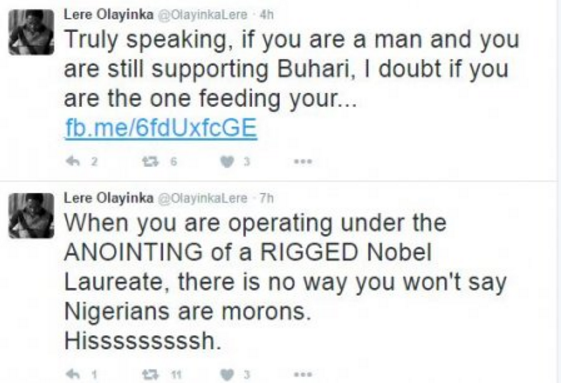This screenshot has width=561, height=390.
Task: Select the @OlayinkaLere handle on the 4h tweet
Action: tap(203, 15)
